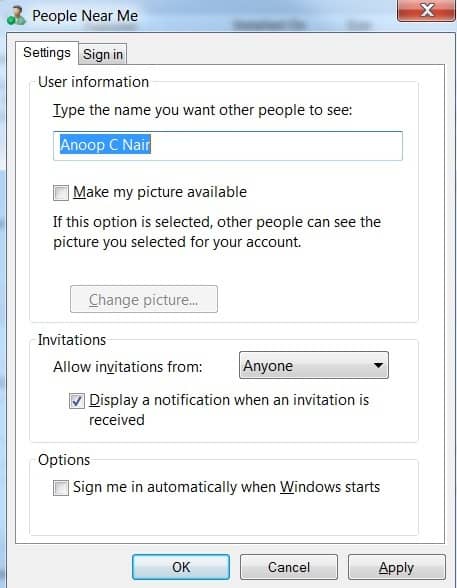Click the People Near Me window title text
457x588 pixels.
pyautogui.click(x=85, y=16)
